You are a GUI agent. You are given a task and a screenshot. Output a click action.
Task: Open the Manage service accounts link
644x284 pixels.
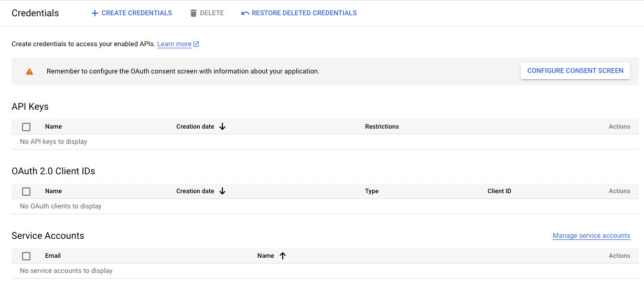(x=591, y=236)
